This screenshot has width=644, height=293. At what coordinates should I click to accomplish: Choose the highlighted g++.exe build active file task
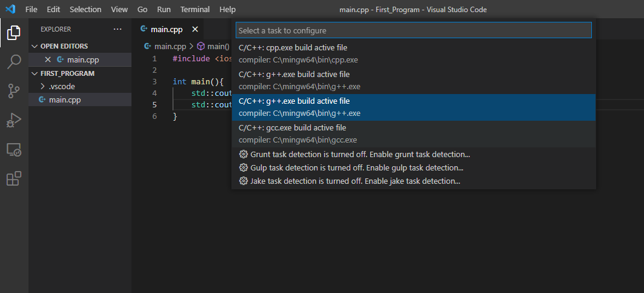(414, 107)
